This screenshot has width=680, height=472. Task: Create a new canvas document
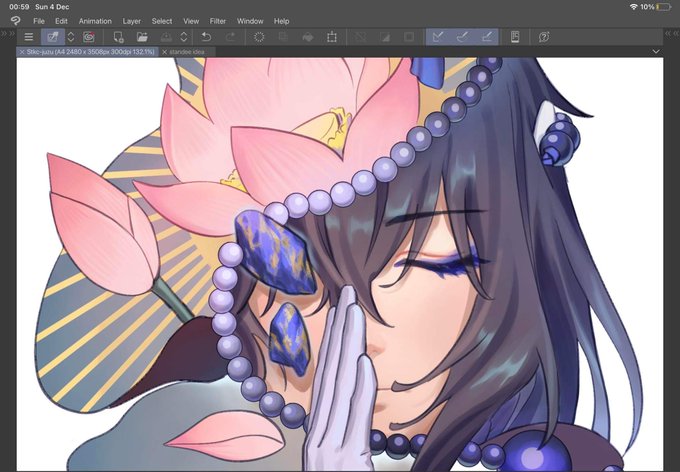pyautogui.click(x=118, y=37)
